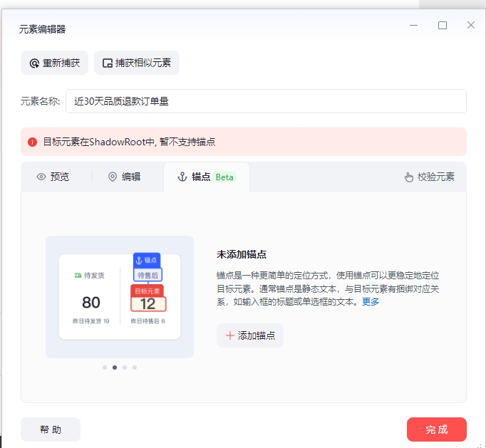Click the 添加锚点 button
Image resolution: width=486 pixels, height=448 pixels.
click(250, 335)
